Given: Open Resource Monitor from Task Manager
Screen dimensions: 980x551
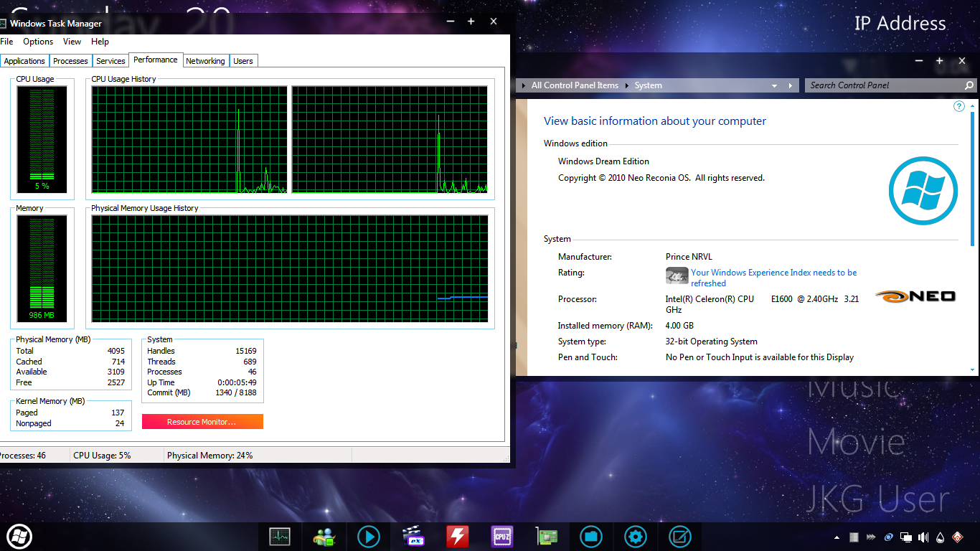Looking at the screenshot, I should click(x=202, y=422).
